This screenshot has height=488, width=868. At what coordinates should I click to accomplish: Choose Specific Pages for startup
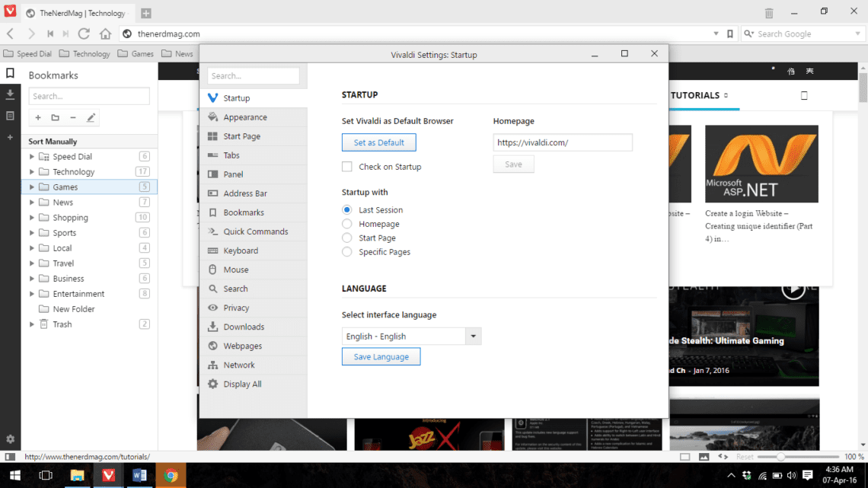coord(349,251)
